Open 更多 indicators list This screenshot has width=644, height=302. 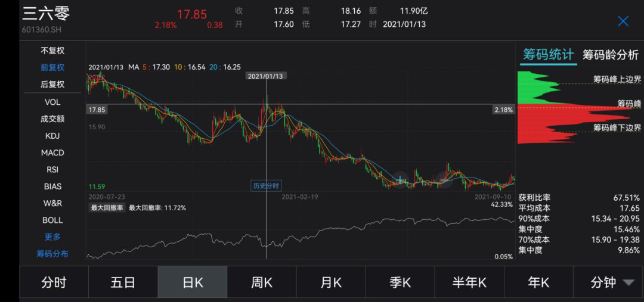[x=52, y=236]
